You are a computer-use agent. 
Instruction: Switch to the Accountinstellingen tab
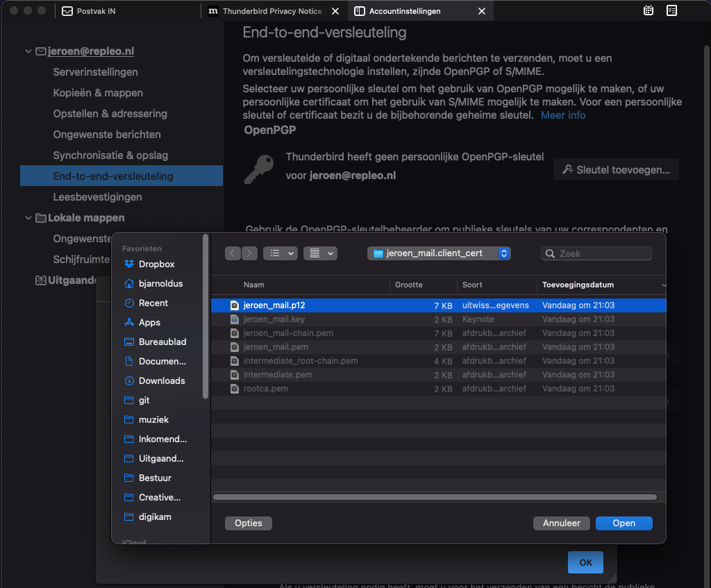[405, 11]
